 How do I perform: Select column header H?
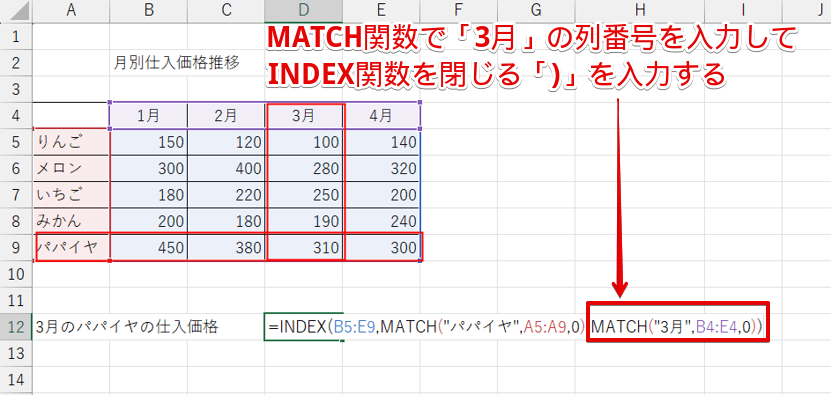(640, 11)
